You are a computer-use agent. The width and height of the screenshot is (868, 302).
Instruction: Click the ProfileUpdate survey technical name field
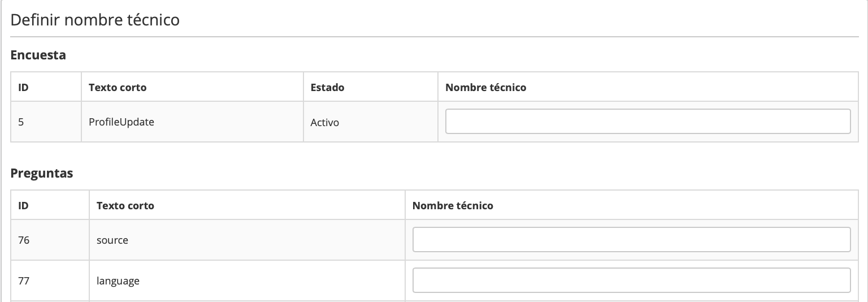click(648, 122)
